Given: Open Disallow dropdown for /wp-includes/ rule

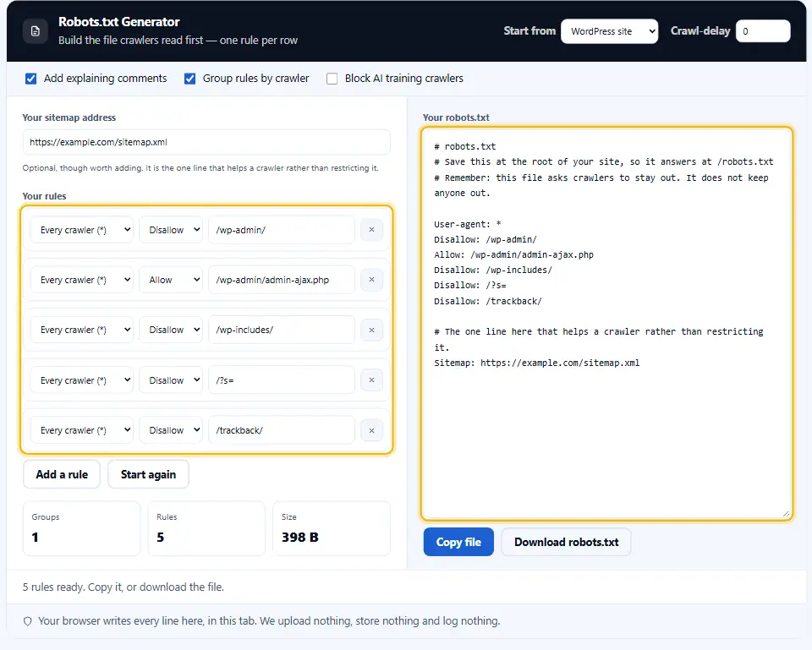Looking at the screenshot, I should coord(171,330).
